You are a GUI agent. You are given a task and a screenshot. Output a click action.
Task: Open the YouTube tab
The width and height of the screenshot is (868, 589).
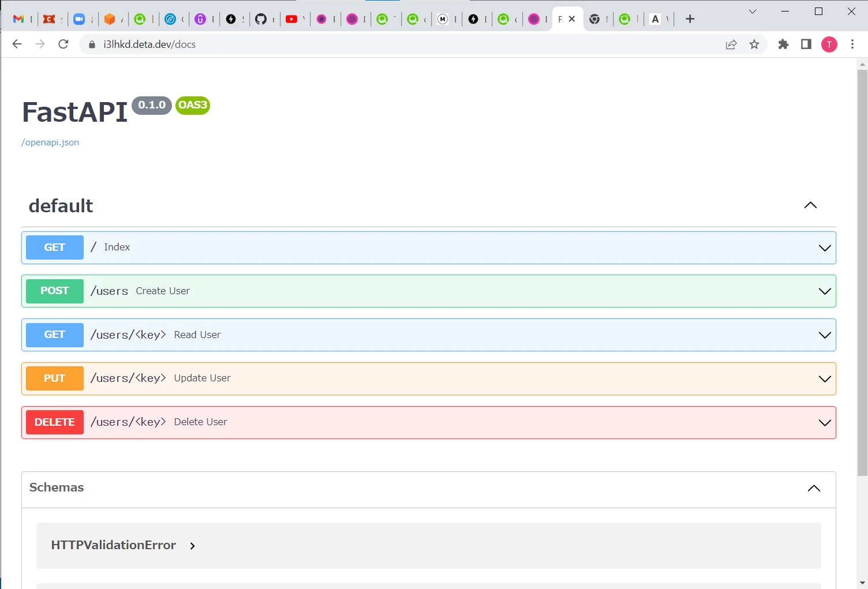tap(291, 19)
